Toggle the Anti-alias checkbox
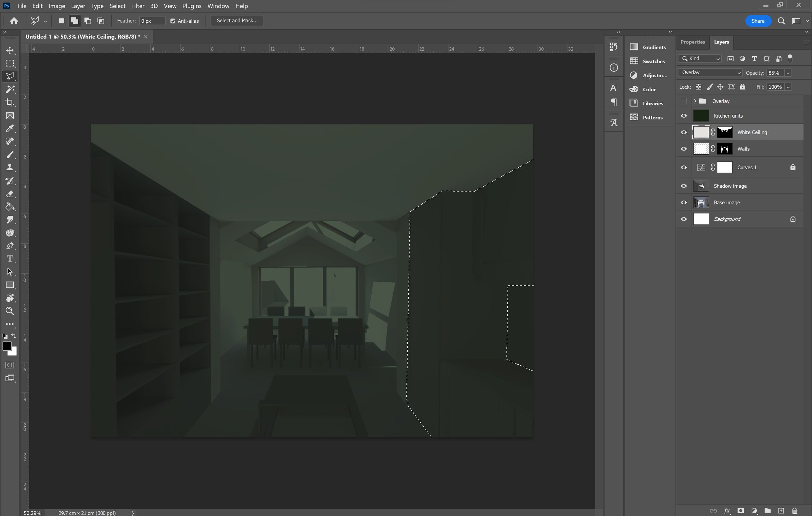The width and height of the screenshot is (812, 516). pos(173,21)
